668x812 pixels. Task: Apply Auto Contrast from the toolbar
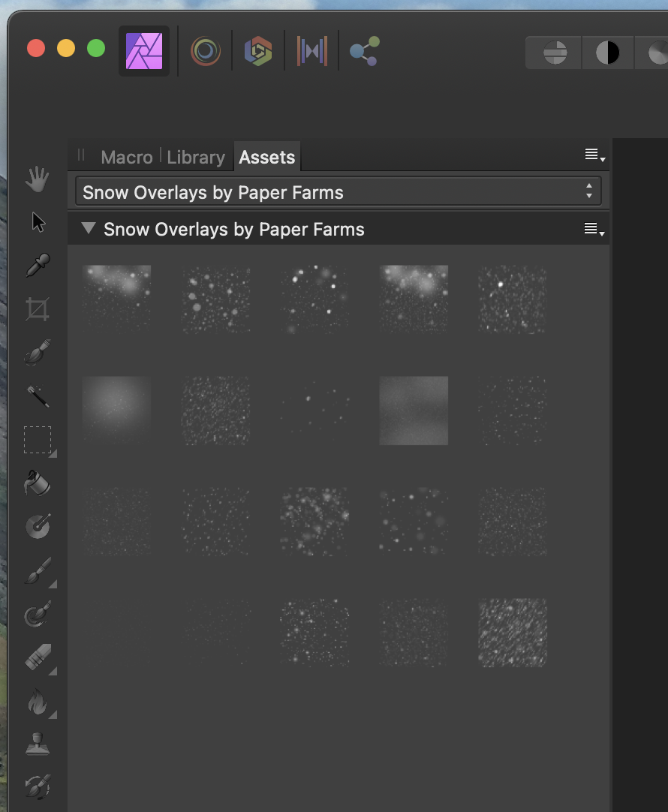coord(607,53)
